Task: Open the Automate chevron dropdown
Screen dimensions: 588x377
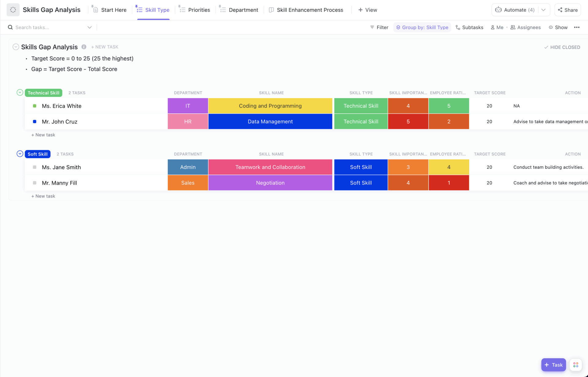Action: (x=544, y=9)
